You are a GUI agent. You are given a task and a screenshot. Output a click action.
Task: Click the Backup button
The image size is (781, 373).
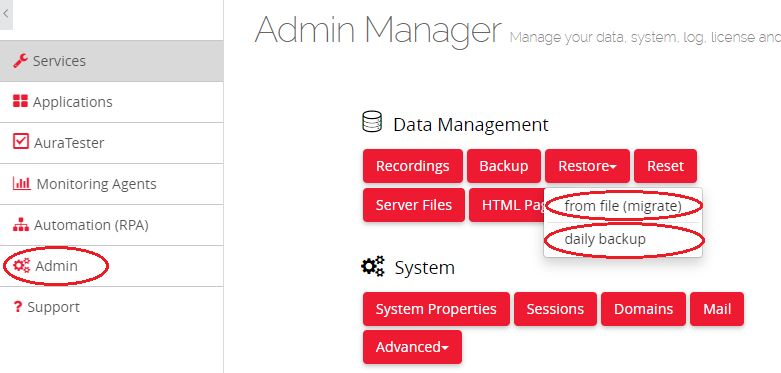pyautogui.click(x=504, y=166)
